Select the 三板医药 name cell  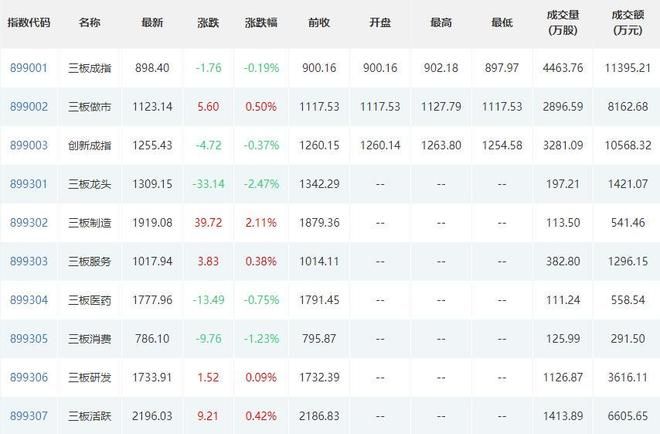click(x=90, y=300)
